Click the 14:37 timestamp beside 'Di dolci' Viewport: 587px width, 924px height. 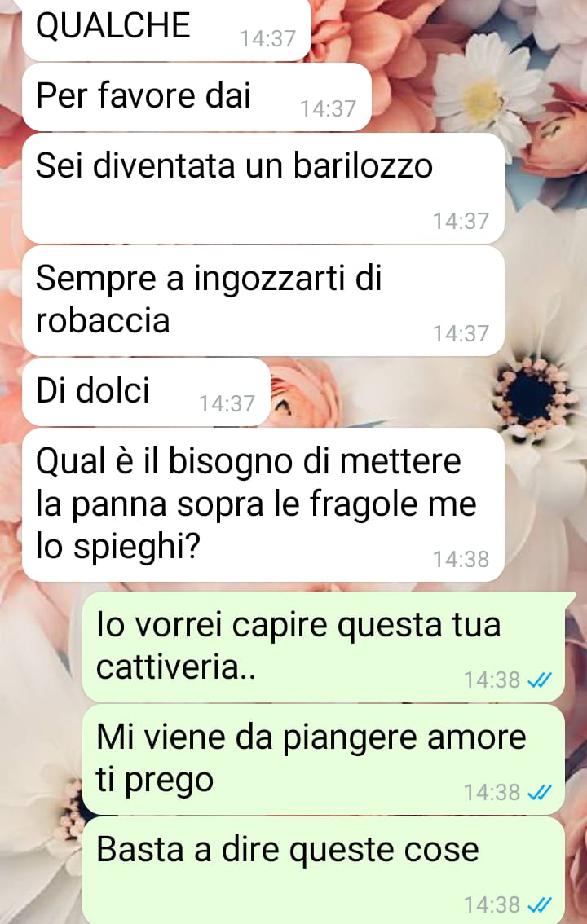click(x=227, y=404)
